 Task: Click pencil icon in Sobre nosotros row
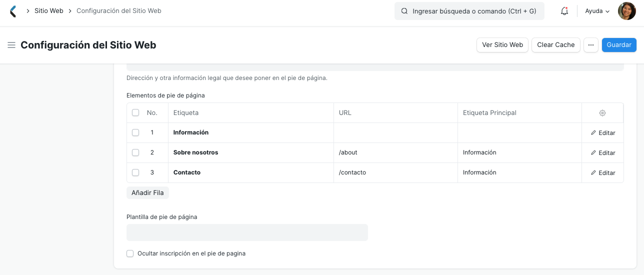click(593, 152)
